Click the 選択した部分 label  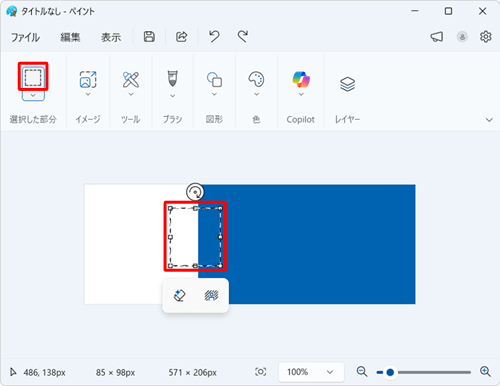click(x=33, y=119)
